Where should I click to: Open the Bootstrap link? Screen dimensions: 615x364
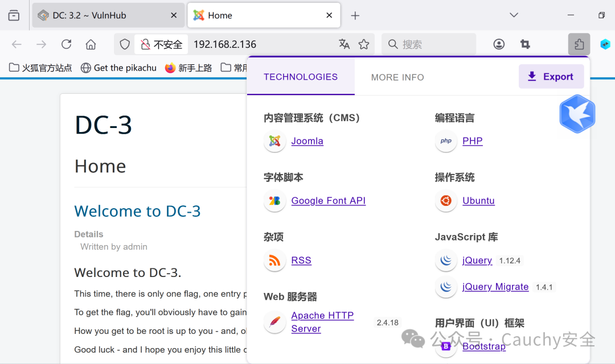pos(484,346)
